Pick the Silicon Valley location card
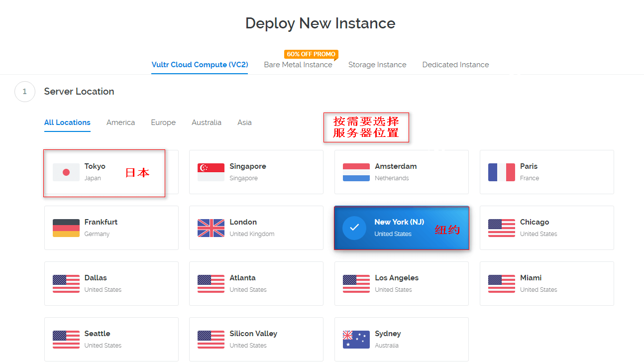This screenshot has height=363, width=644. tap(256, 339)
